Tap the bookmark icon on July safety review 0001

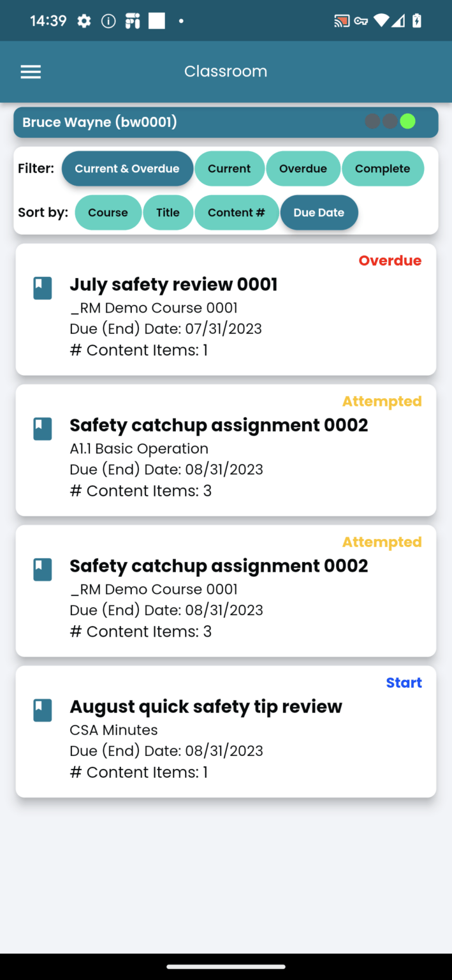42,288
